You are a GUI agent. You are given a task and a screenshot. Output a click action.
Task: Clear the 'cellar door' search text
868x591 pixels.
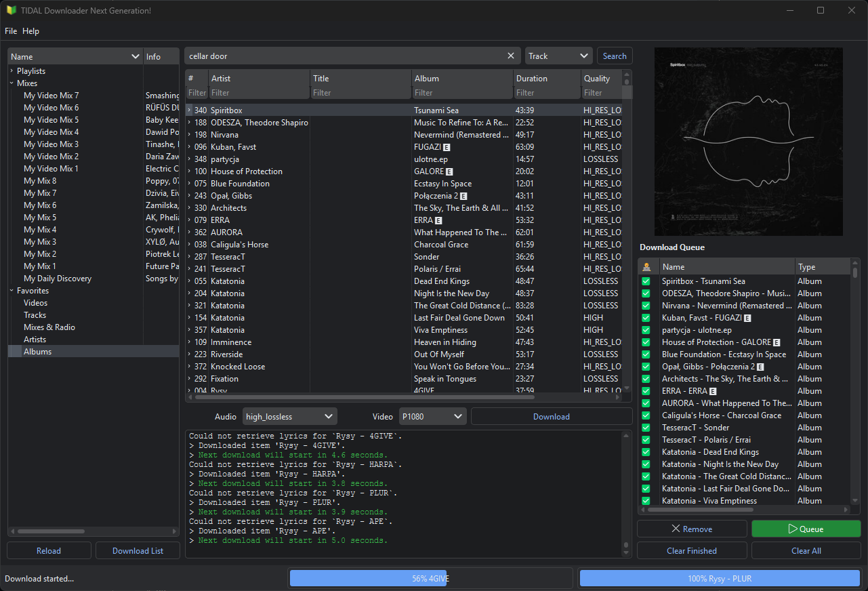click(x=511, y=56)
